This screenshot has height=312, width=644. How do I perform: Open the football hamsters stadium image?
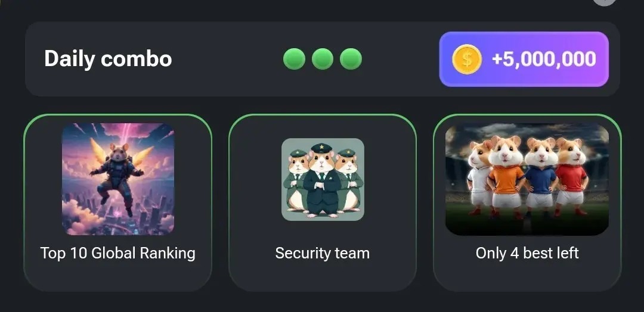[x=527, y=179]
